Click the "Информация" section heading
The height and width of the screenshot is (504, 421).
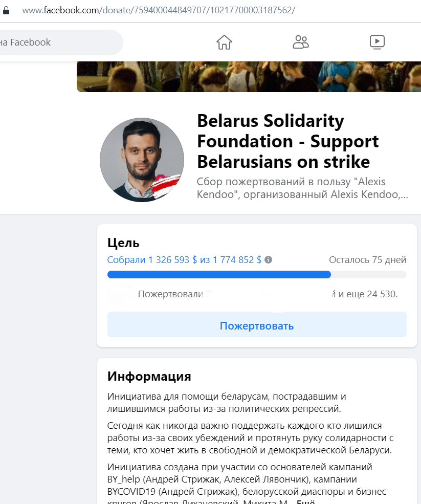149,377
